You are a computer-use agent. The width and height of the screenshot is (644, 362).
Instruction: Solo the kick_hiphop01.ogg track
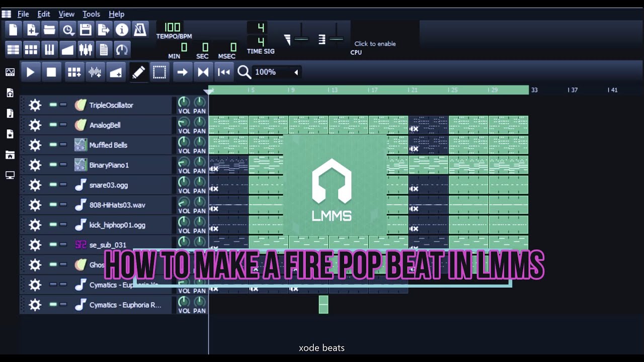[x=63, y=225]
